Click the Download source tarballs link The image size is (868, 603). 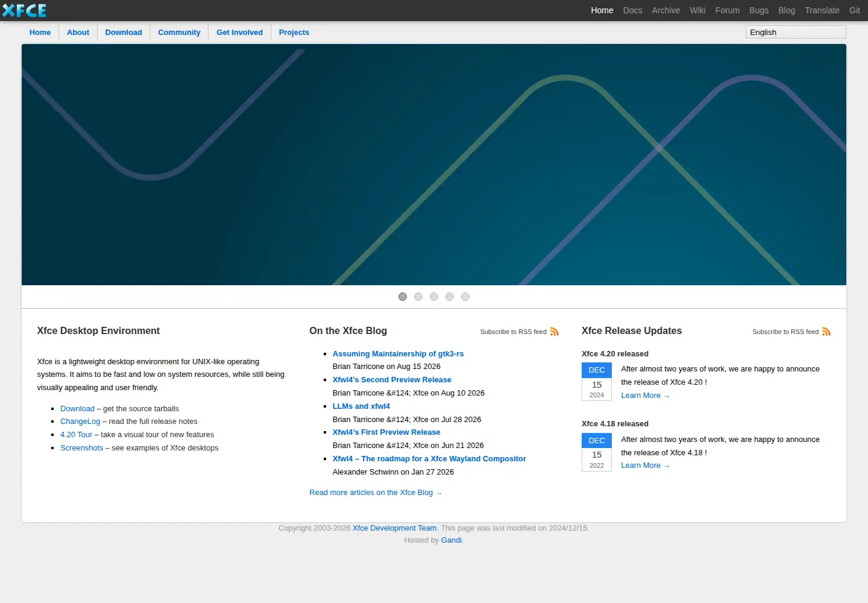(x=77, y=409)
